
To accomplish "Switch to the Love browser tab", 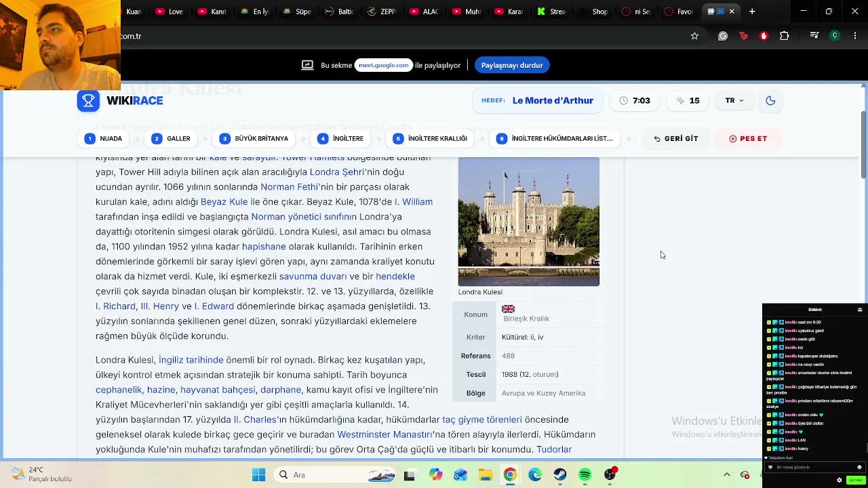I will 170,12.
